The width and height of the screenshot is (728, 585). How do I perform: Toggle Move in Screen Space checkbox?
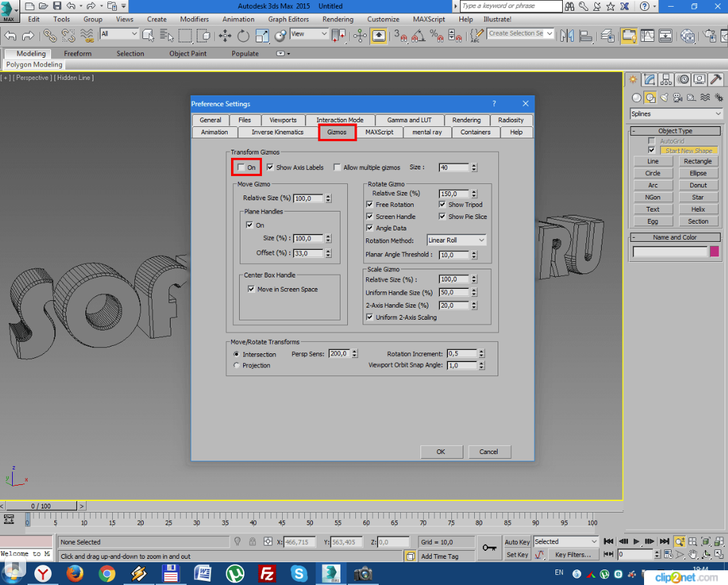[x=251, y=289]
